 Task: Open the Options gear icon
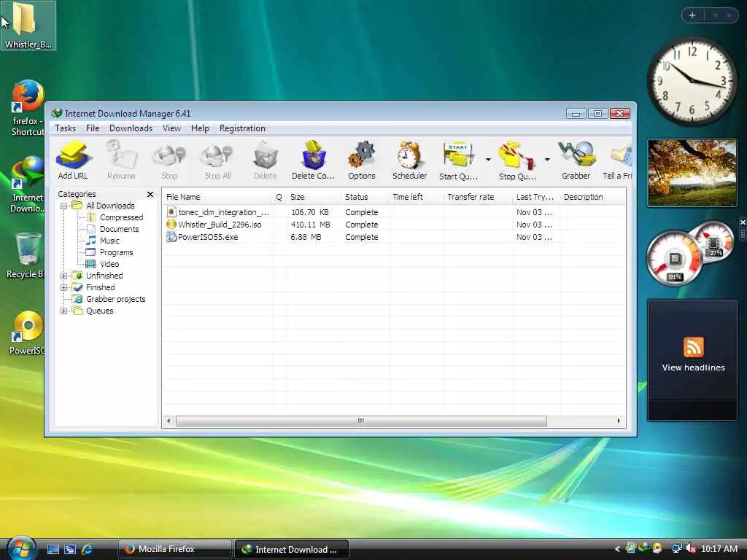pos(362,160)
